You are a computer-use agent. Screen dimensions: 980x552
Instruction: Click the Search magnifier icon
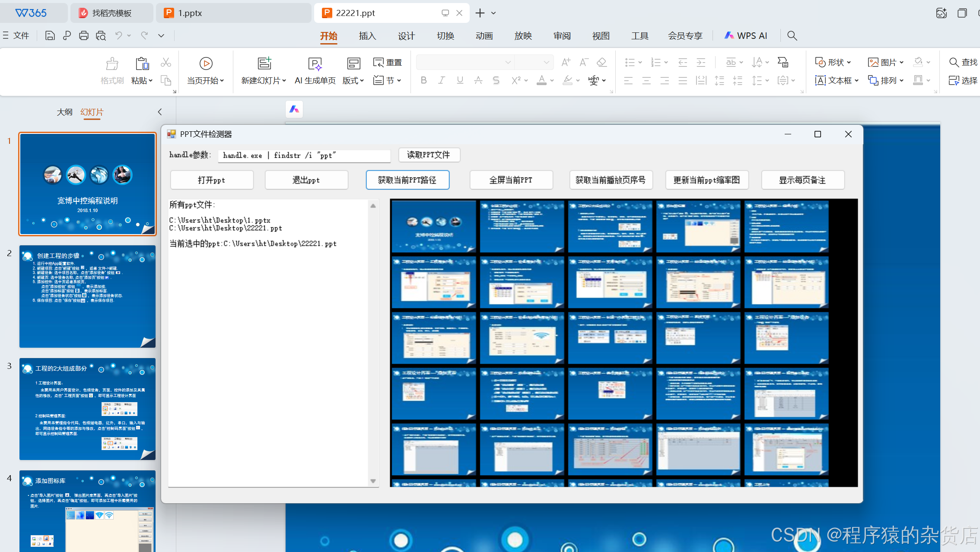click(x=792, y=35)
